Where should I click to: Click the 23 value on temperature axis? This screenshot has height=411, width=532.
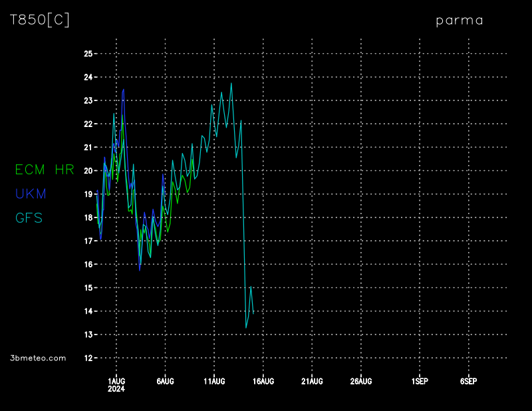tap(87, 100)
